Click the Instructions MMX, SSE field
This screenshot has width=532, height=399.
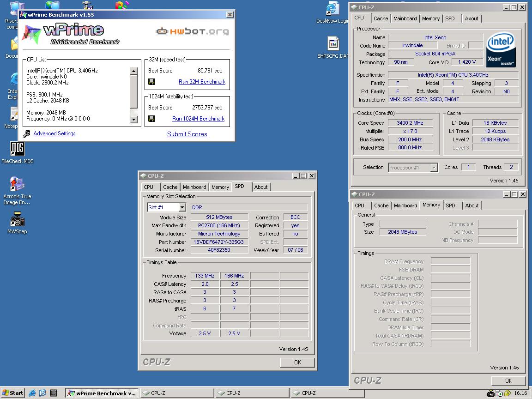point(453,99)
